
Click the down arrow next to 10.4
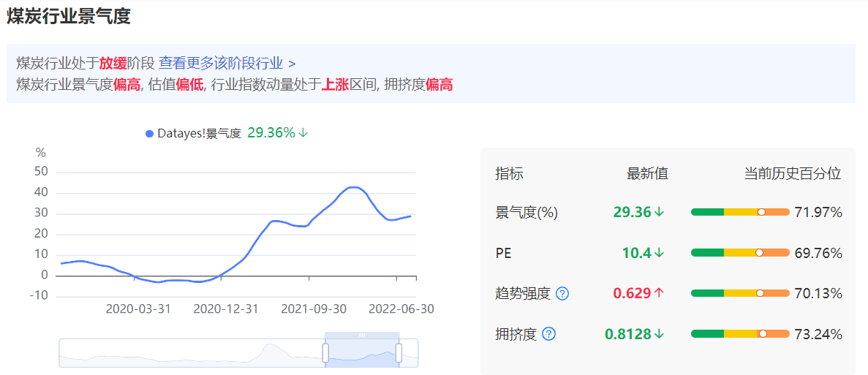[x=659, y=253]
